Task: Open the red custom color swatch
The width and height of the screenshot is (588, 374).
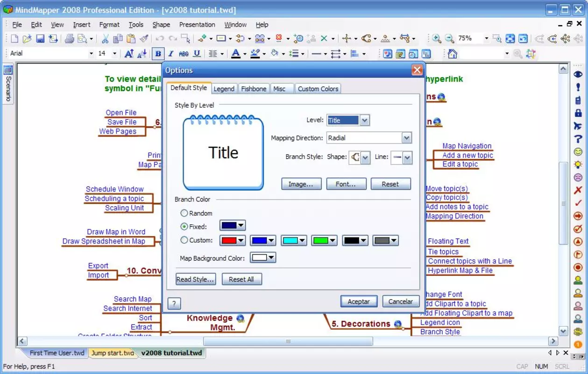Action: pos(233,241)
